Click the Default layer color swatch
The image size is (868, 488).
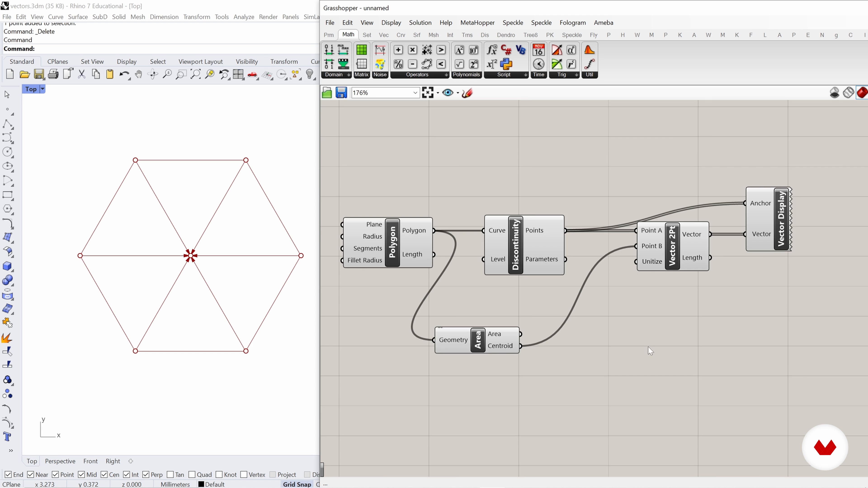[201, 484]
